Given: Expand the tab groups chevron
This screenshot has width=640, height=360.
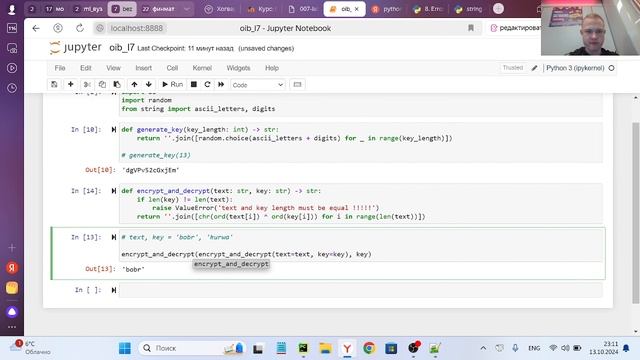Looking at the screenshot, I should [187, 9].
